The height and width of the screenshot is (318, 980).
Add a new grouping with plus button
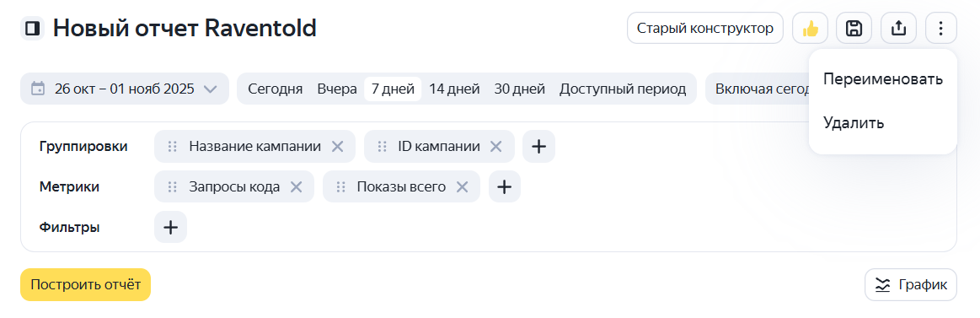point(538,147)
